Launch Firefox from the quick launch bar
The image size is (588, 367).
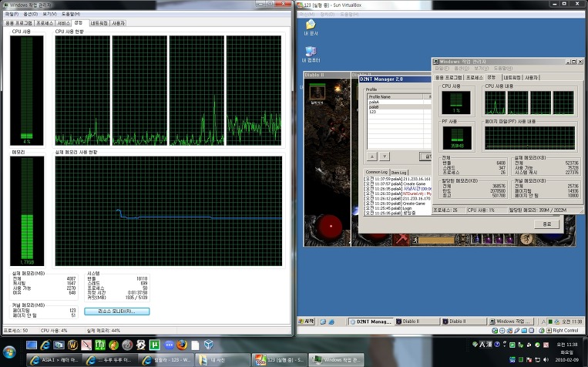click(182, 345)
